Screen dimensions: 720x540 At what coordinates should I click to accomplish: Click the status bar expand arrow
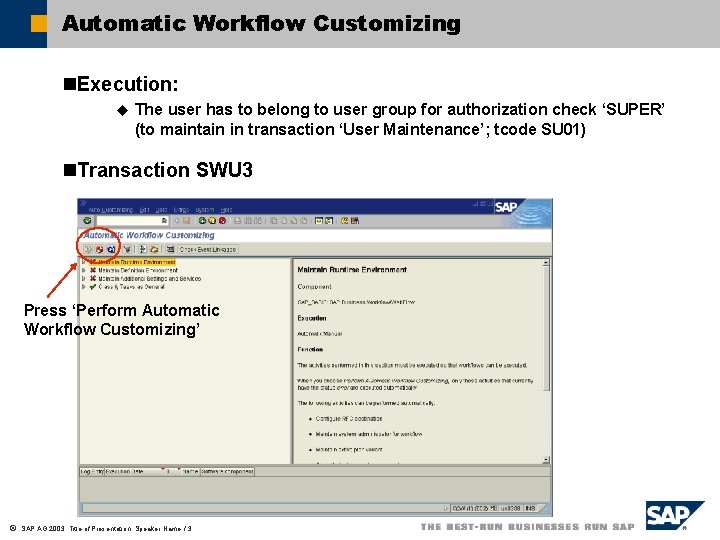pos(445,509)
